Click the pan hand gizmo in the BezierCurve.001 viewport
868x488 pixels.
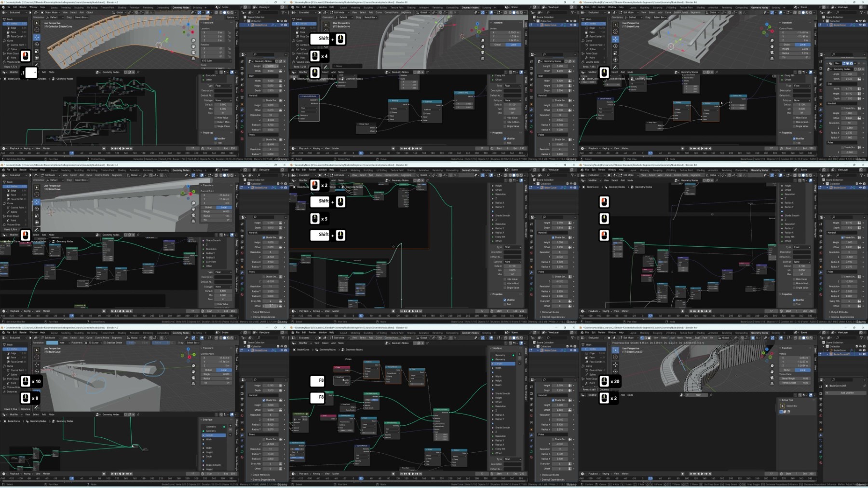coord(772,372)
